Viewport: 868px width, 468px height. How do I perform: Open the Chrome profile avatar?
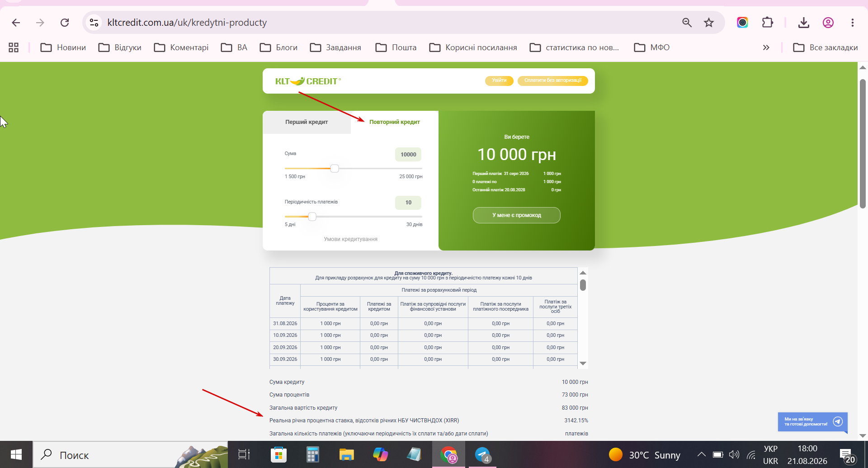point(828,23)
